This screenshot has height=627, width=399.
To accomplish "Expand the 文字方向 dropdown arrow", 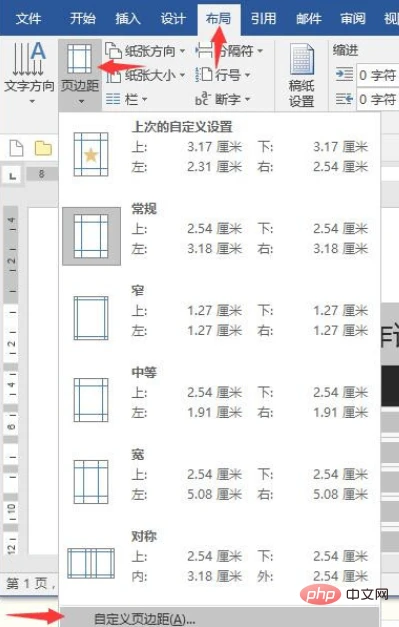I will pos(32,102).
